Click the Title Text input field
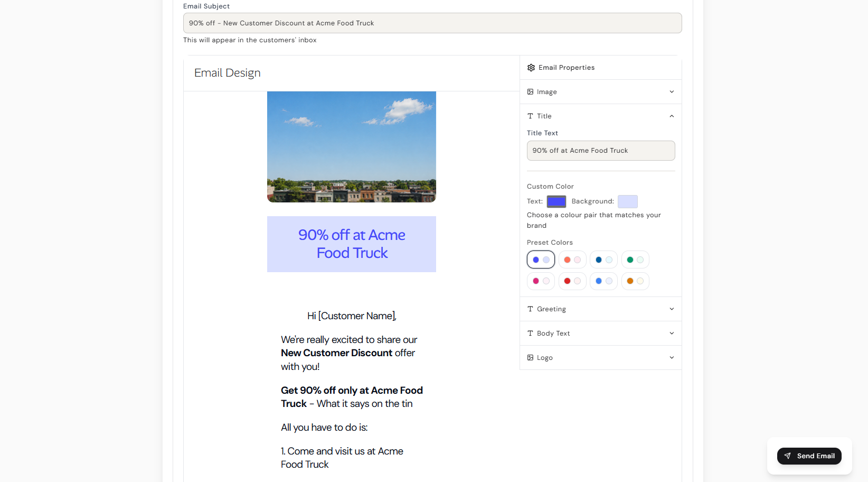Viewport: 868px width, 482px height. (601, 151)
